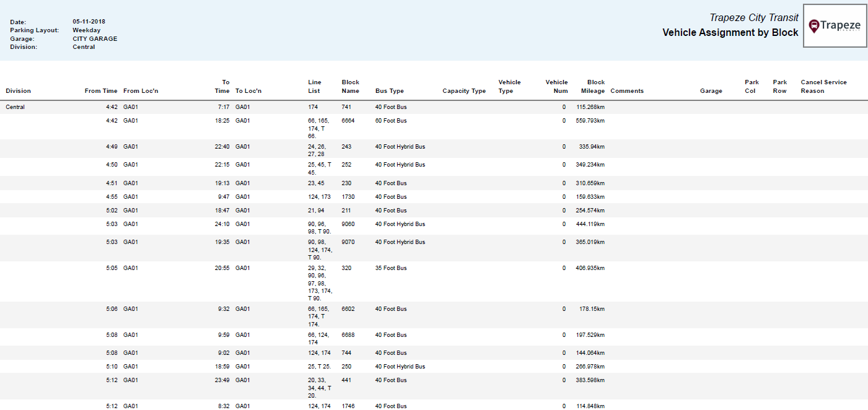Open the block name link 211

(x=347, y=210)
